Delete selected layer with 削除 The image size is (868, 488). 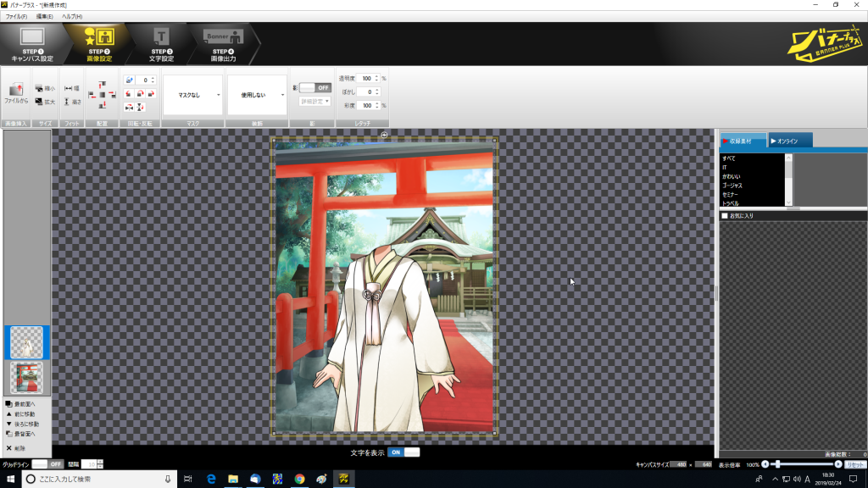point(20,448)
